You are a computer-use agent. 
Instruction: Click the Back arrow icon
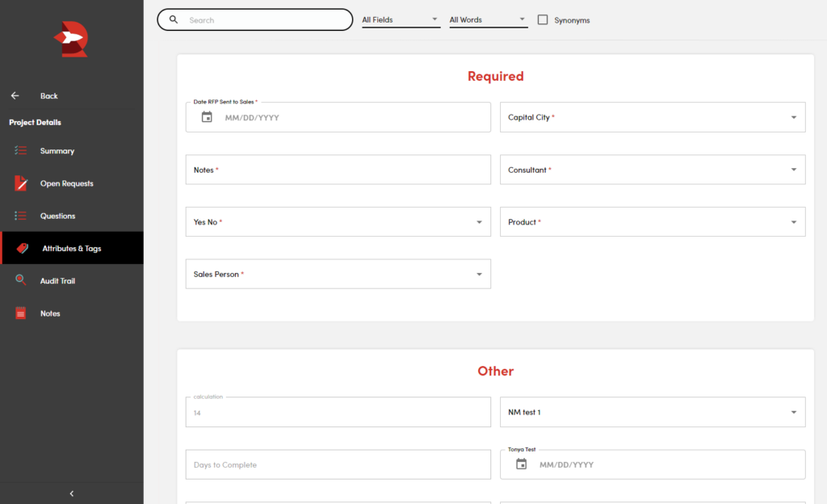pos(15,95)
